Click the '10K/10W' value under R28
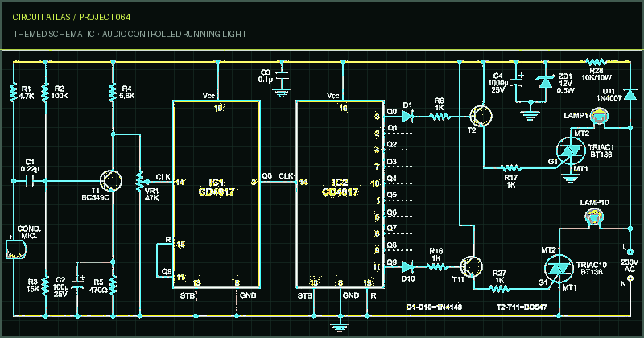The height and width of the screenshot is (338, 644). pyautogui.click(x=597, y=77)
